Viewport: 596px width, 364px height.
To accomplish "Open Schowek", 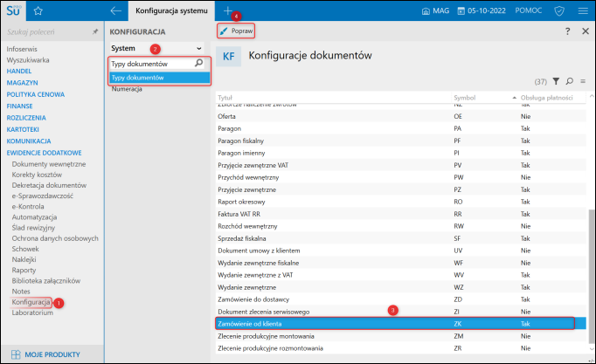I will (x=25, y=249).
